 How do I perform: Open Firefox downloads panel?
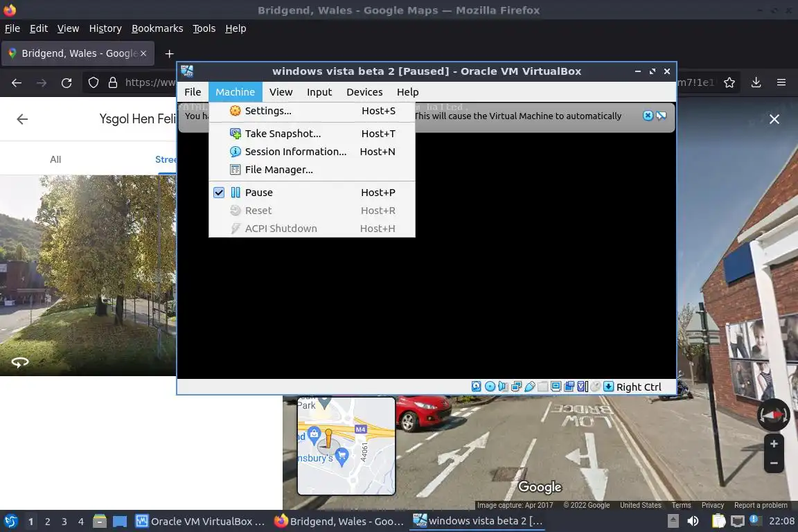click(756, 82)
